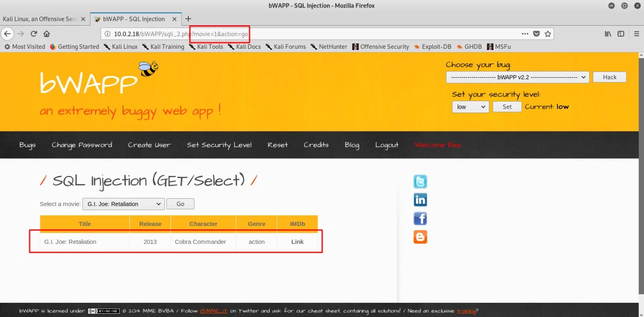Close the Kali Linux tab
The image size is (644, 317).
point(83,19)
